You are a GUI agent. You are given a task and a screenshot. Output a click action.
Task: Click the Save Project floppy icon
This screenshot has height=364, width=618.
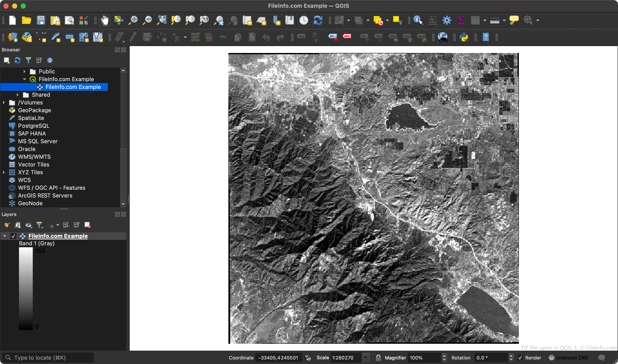click(41, 20)
